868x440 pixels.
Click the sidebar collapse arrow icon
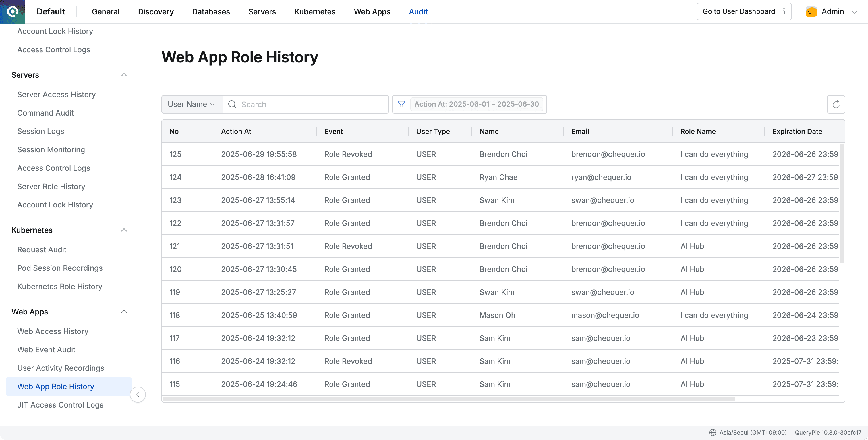click(x=138, y=395)
